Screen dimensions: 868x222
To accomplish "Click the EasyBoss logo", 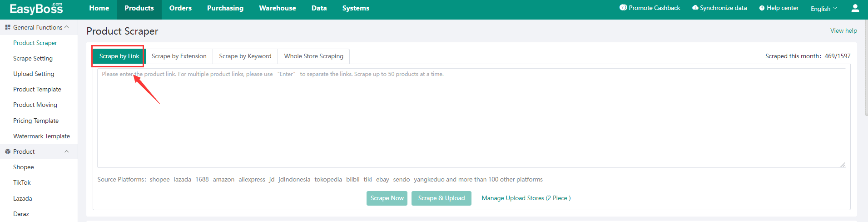I will (36, 8).
